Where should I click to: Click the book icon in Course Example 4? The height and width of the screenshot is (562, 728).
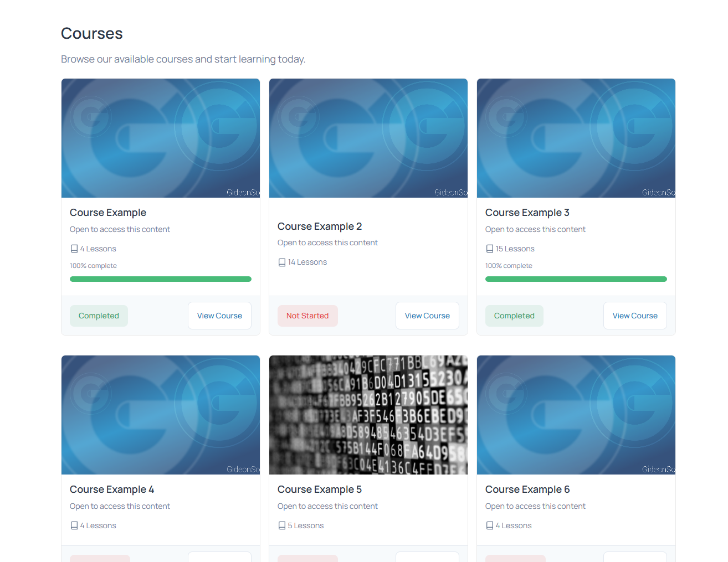coord(74,526)
